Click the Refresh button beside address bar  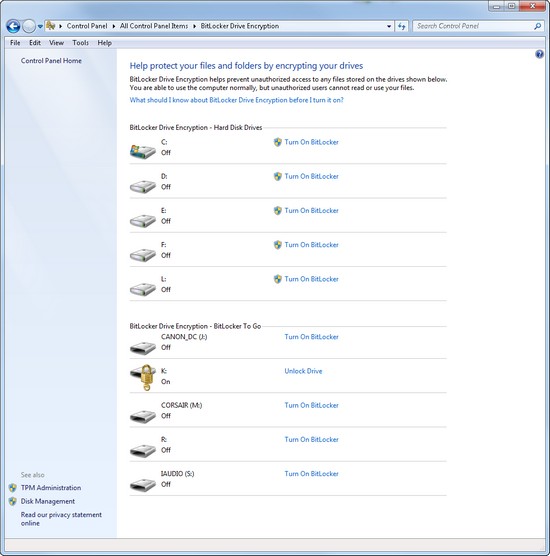click(x=401, y=26)
